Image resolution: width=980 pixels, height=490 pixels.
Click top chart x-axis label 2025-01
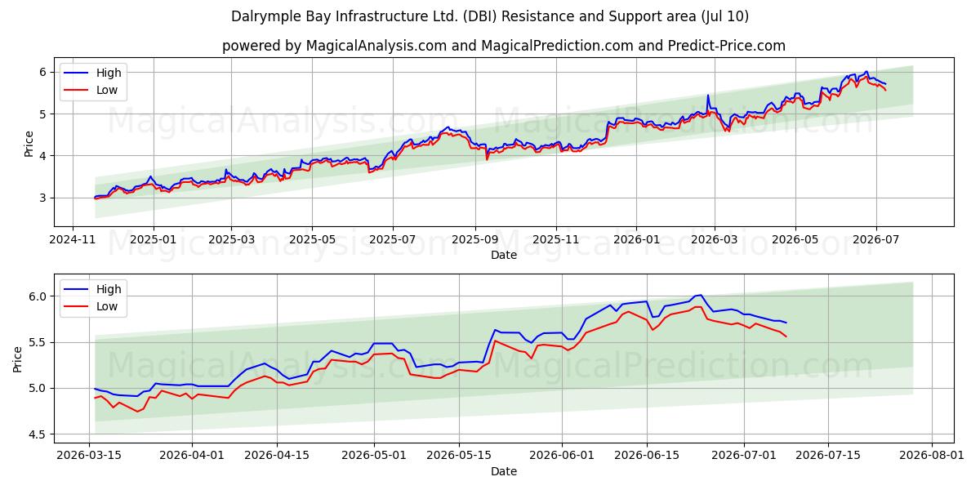(x=154, y=240)
